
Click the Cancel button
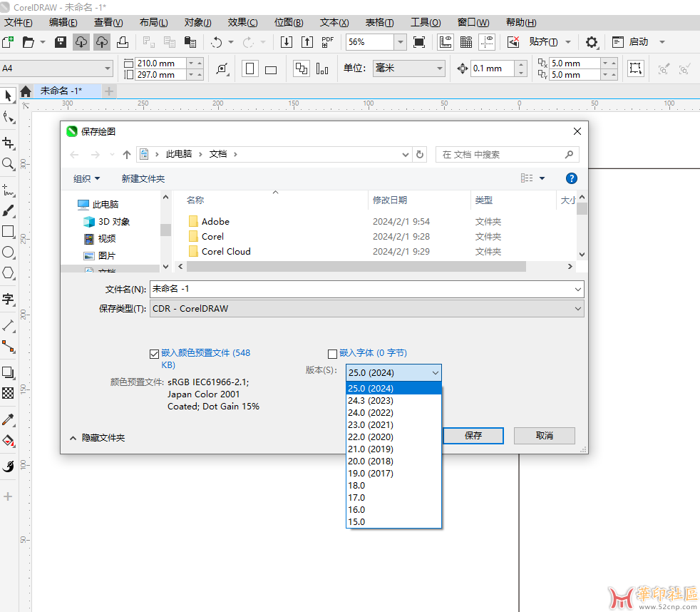click(x=544, y=436)
